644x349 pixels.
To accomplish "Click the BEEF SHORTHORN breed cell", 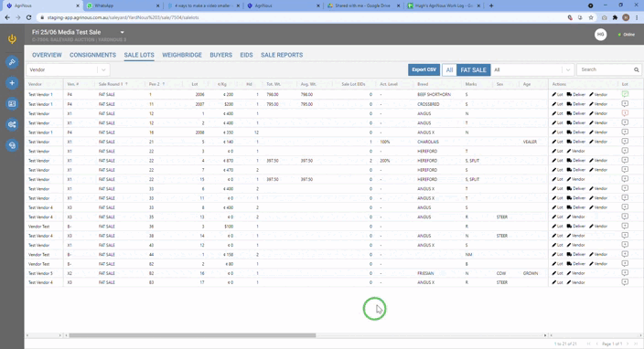I will pos(434,95).
